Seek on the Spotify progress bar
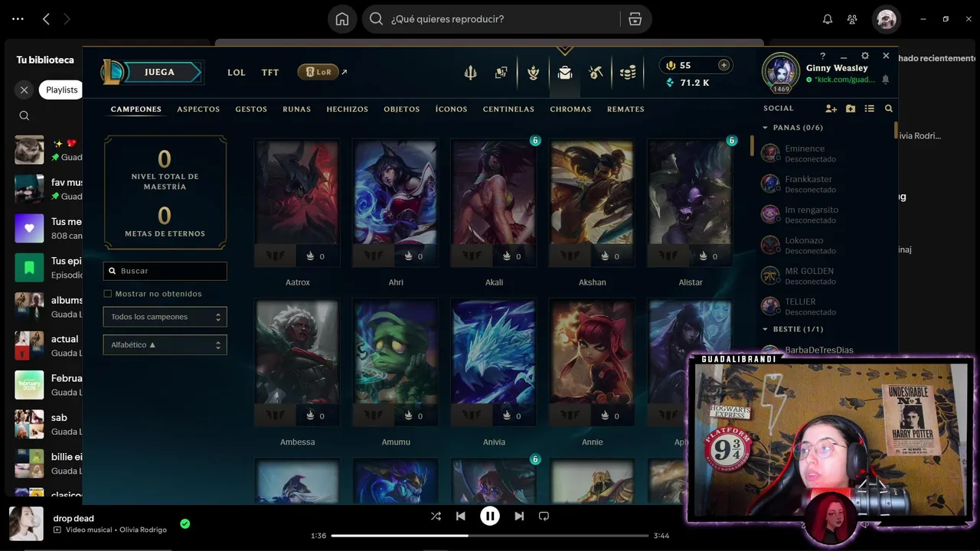The image size is (980, 551). 491,536
